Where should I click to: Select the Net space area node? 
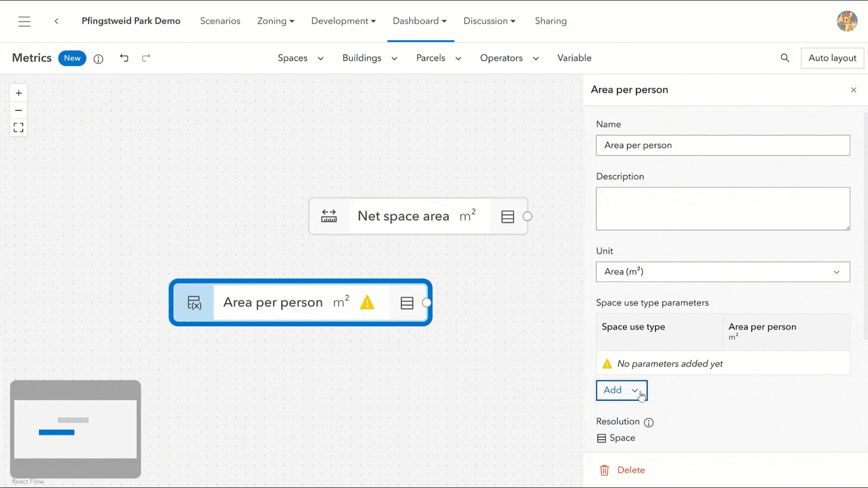418,216
